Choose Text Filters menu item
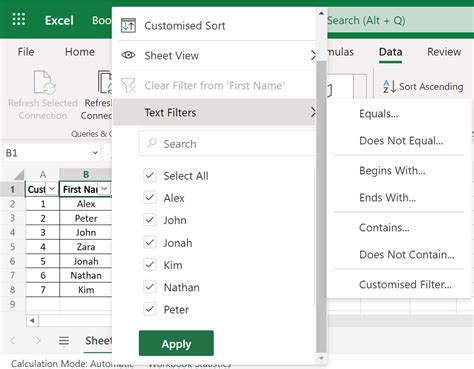The image size is (474, 369). click(x=214, y=112)
